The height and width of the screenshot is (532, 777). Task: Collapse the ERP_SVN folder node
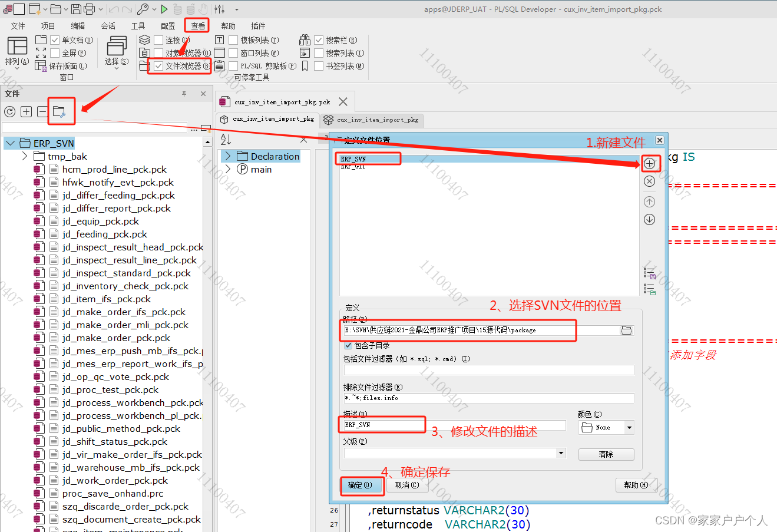pos(9,143)
